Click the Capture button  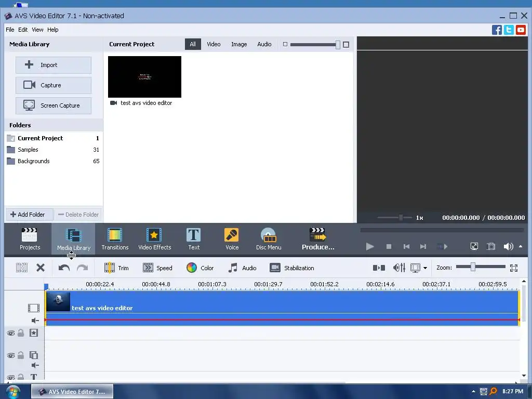click(54, 85)
